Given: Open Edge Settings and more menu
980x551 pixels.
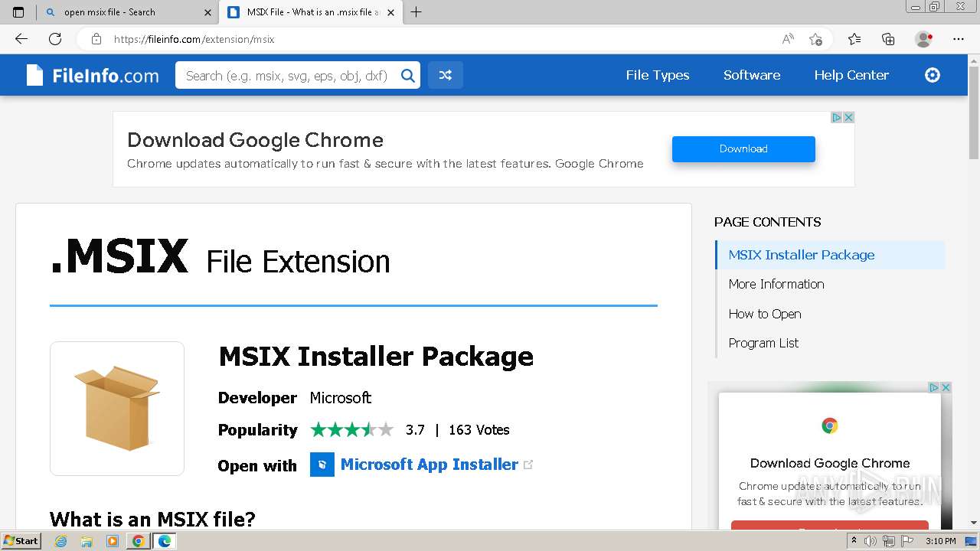Looking at the screenshot, I should pos(959,39).
